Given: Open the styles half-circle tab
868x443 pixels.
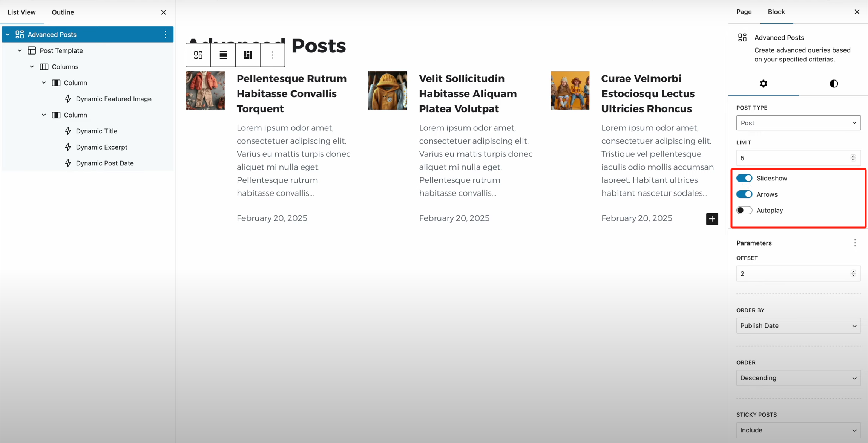Looking at the screenshot, I should 834,84.
